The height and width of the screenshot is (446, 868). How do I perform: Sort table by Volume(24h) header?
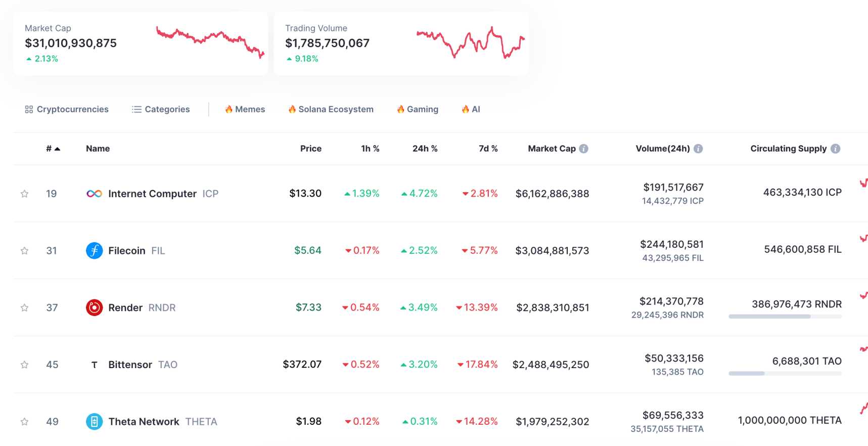click(x=663, y=149)
